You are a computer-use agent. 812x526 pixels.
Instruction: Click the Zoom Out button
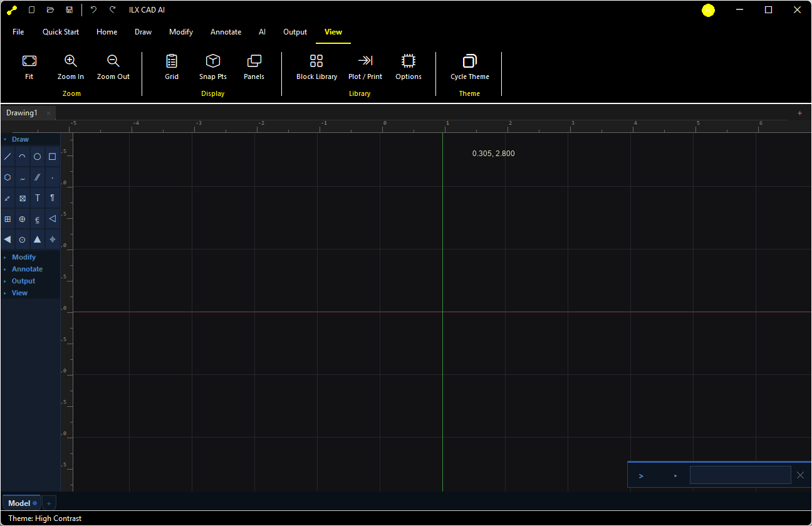113,68
